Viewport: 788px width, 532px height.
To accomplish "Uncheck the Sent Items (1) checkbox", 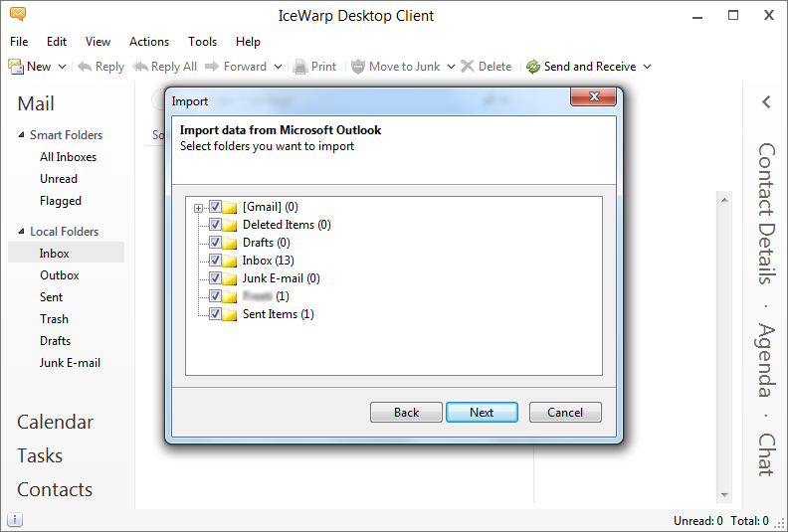I will [215, 313].
